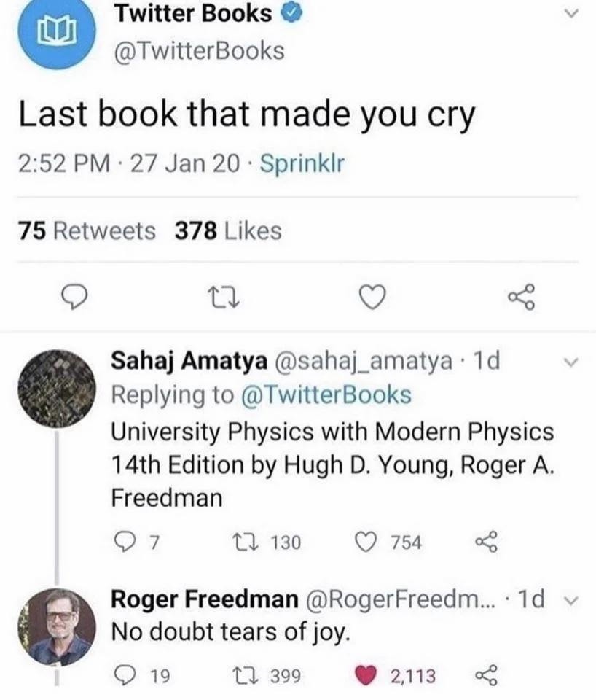The height and width of the screenshot is (700, 596).
Task: Click the verified badge next to Twitter Books
Action: [x=291, y=13]
